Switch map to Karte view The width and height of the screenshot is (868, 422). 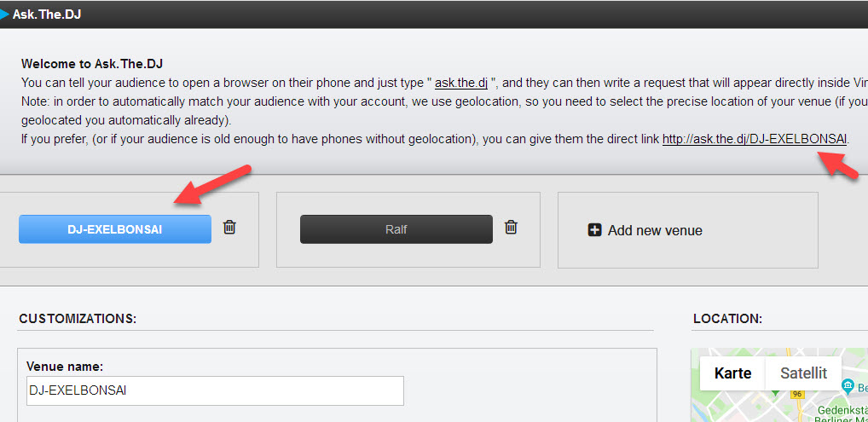coord(732,373)
